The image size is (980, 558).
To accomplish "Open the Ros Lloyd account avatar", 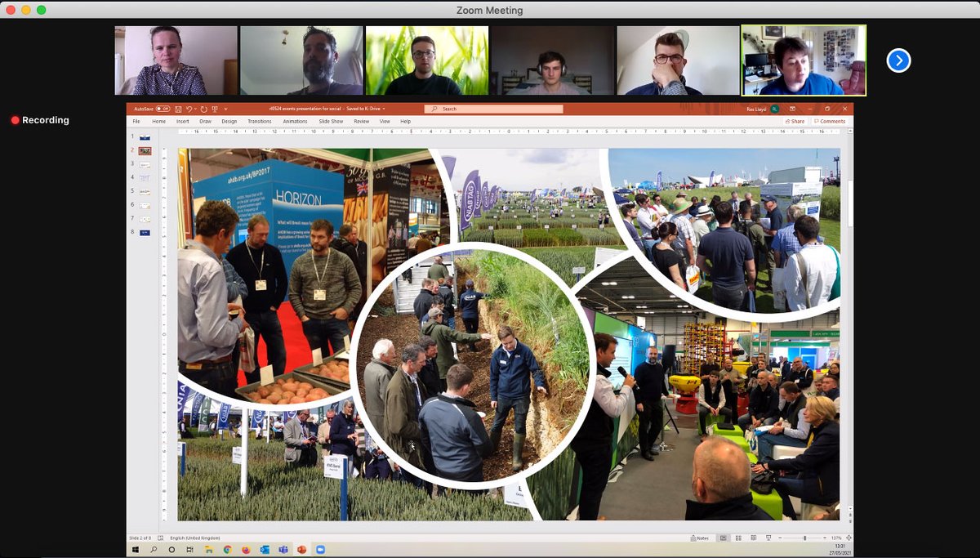I will [774, 109].
